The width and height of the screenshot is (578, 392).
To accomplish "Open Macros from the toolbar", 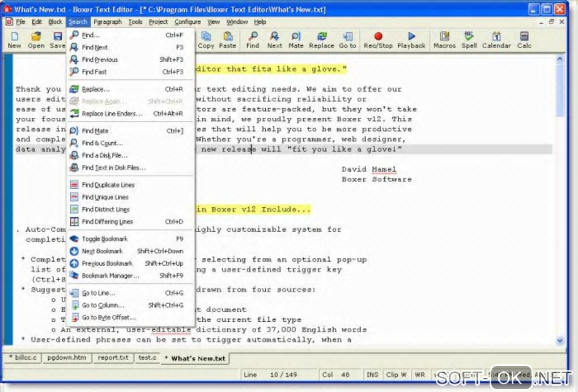I will [445, 40].
